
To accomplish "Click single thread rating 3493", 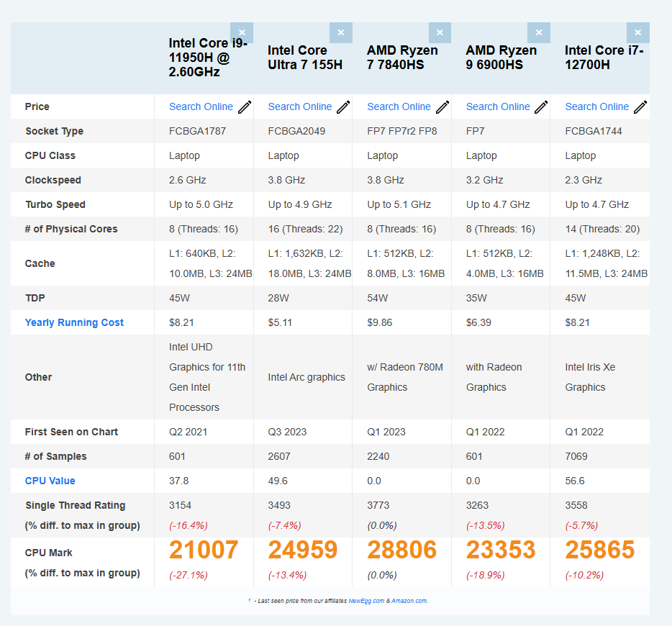I will [x=279, y=505].
